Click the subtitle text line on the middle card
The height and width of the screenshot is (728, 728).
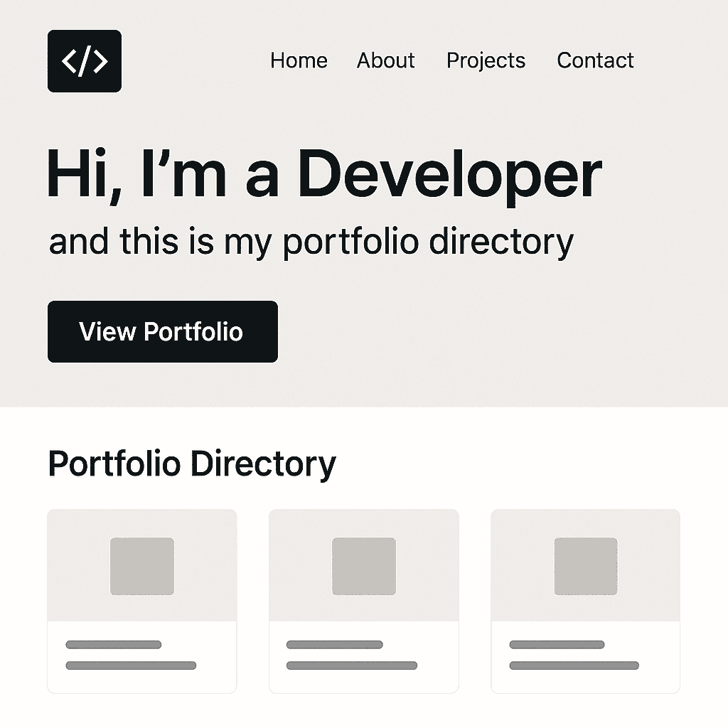(351, 666)
